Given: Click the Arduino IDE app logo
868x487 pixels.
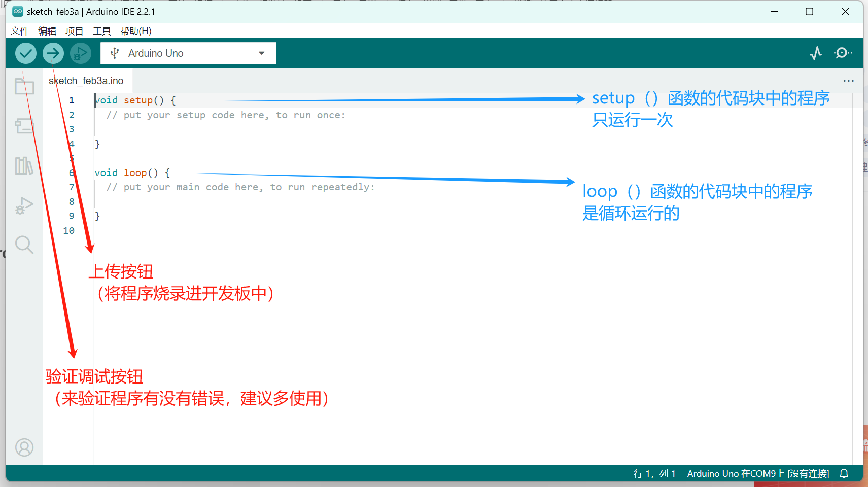Looking at the screenshot, I should click(x=18, y=11).
